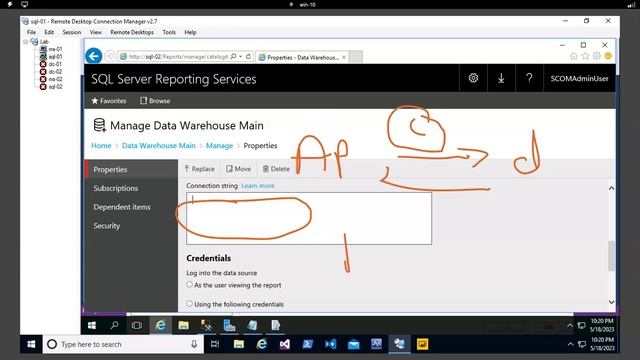Click the Delete toolbar button

point(276,169)
